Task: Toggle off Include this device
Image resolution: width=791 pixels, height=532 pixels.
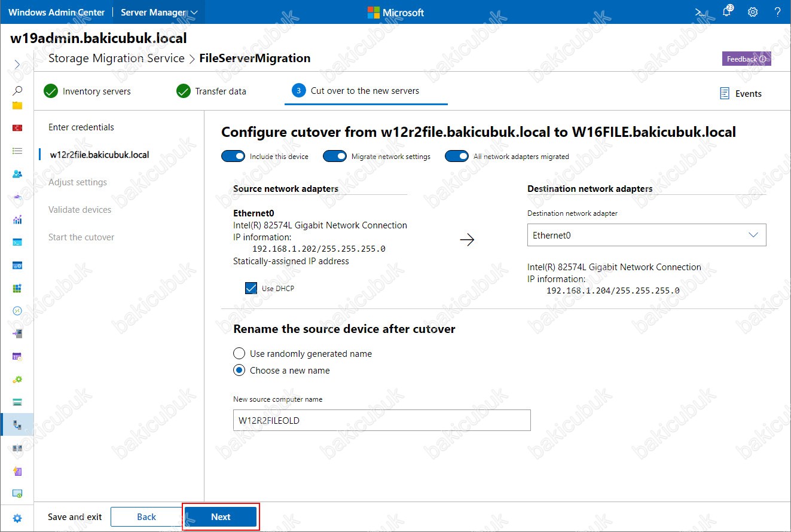Action: 233,156
